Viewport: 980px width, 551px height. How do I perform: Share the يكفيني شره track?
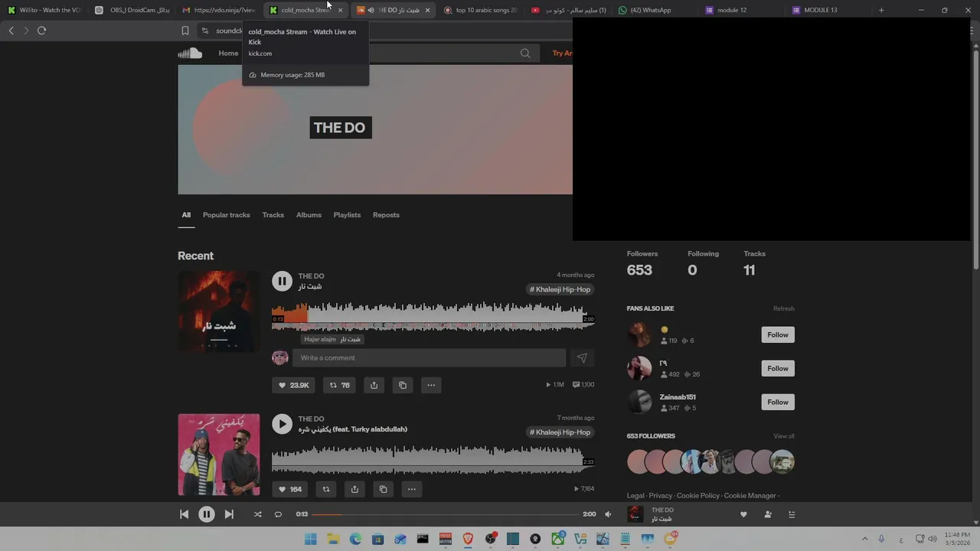tap(354, 489)
